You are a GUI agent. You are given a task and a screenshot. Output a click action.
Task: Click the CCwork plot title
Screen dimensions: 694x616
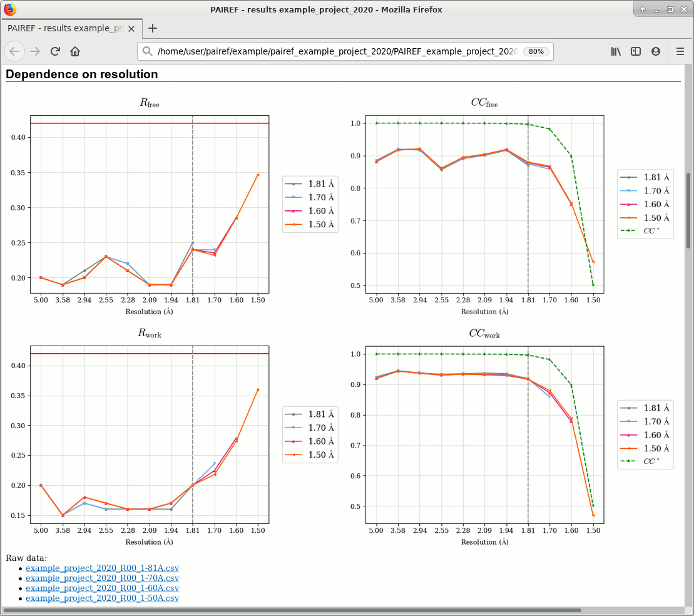tap(484, 333)
